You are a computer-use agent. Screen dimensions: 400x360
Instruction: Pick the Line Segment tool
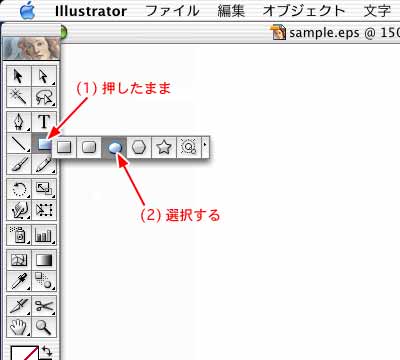tap(19, 143)
